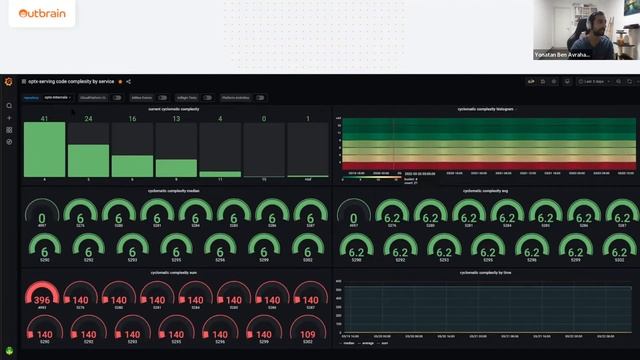
Task: Click the dashboard title optx-serving code complexity
Action: click(71, 82)
